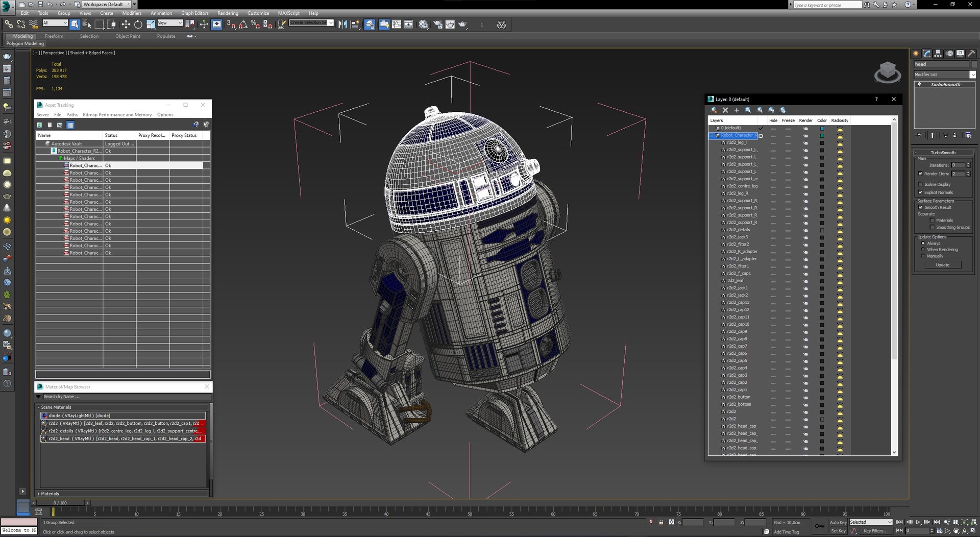Screen dimensions: 980x537
Task: Click the TurboSmooth Update button
Action: point(942,265)
